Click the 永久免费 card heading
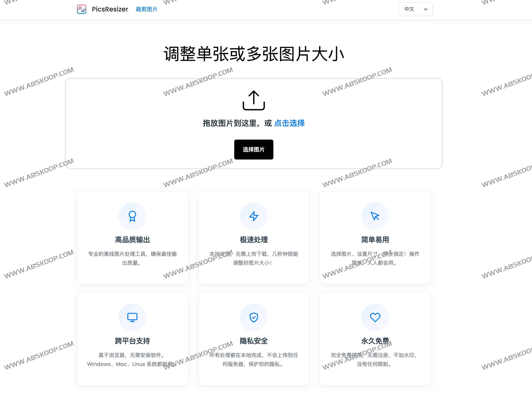 [x=375, y=341]
